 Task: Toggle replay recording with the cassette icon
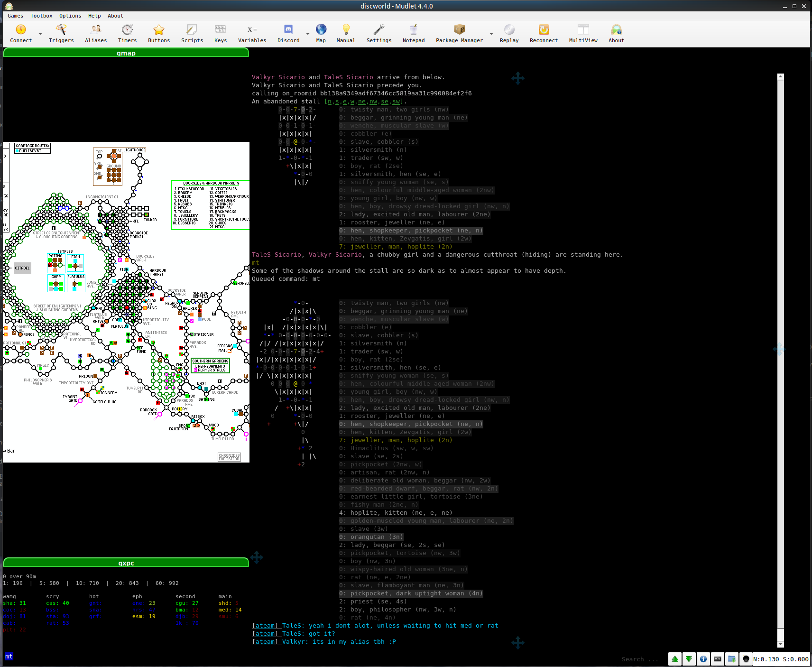point(718,659)
